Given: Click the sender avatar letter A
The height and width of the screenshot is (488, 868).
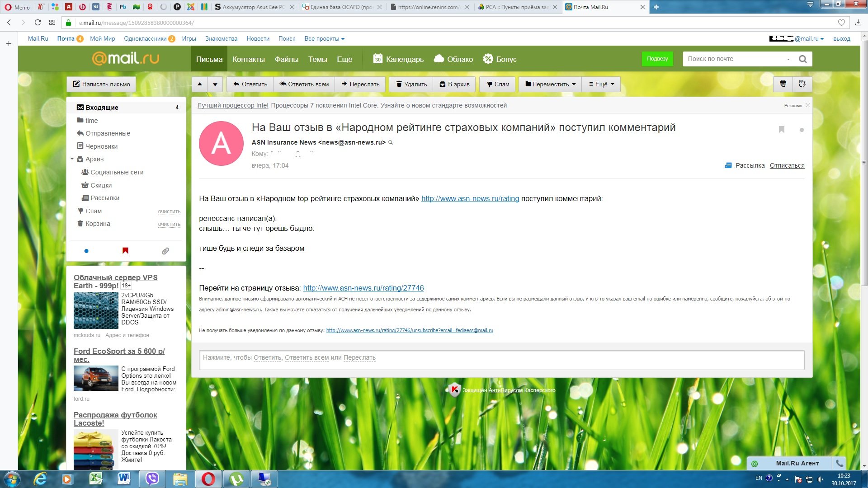Looking at the screenshot, I should click(x=221, y=143).
